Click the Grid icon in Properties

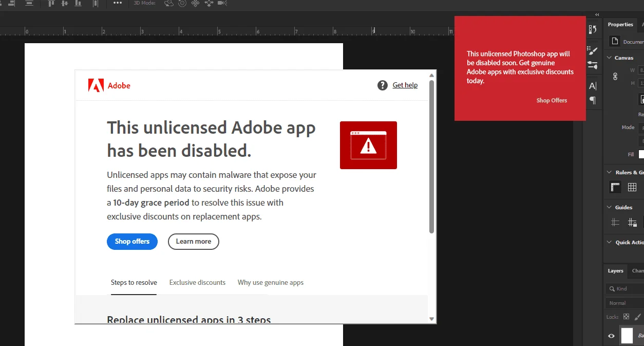(632, 187)
